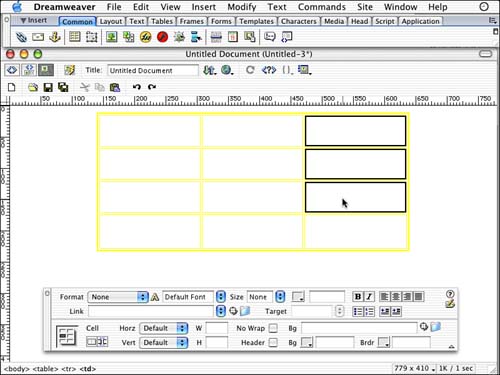Click the Tag Chooser icon

[287, 37]
